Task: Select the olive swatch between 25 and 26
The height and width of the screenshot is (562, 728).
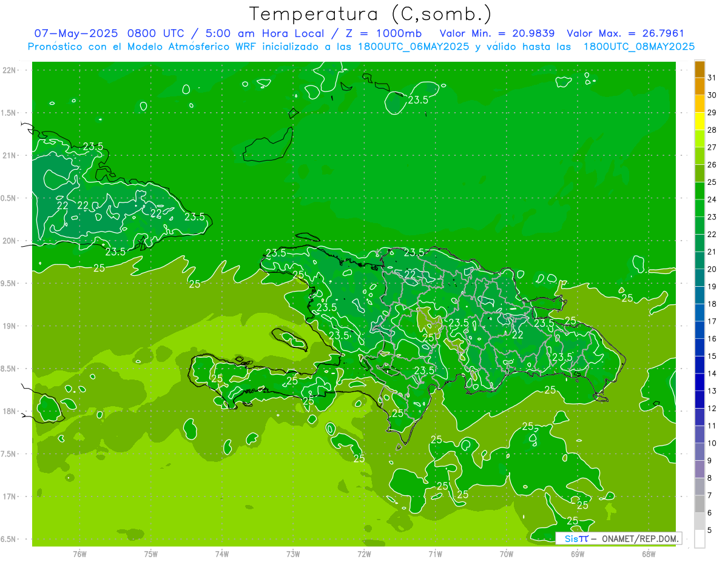Action: (x=699, y=173)
